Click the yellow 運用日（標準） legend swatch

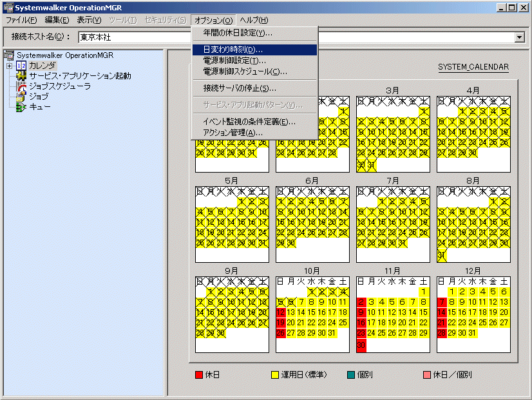coord(275,374)
